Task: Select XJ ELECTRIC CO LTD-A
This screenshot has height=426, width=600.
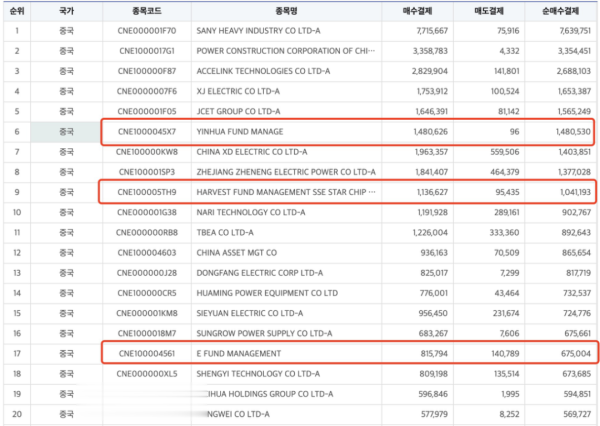Action: point(238,91)
